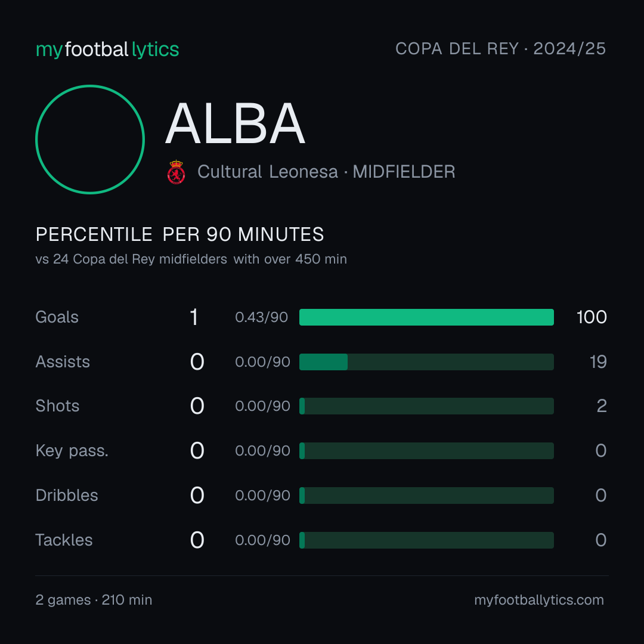Click the Goals percentile bar
Screen dimensions: 644x644
coord(426,317)
